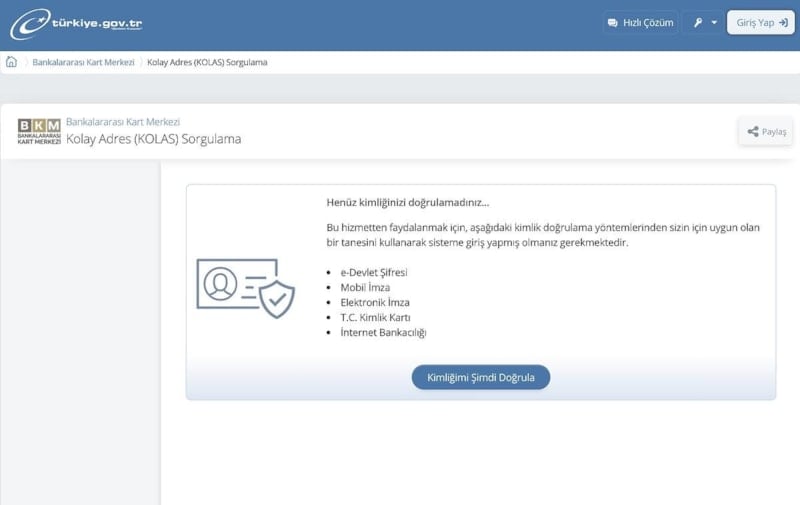Click the key icon in header
This screenshot has width=800, height=505.
tap(698, 23)
